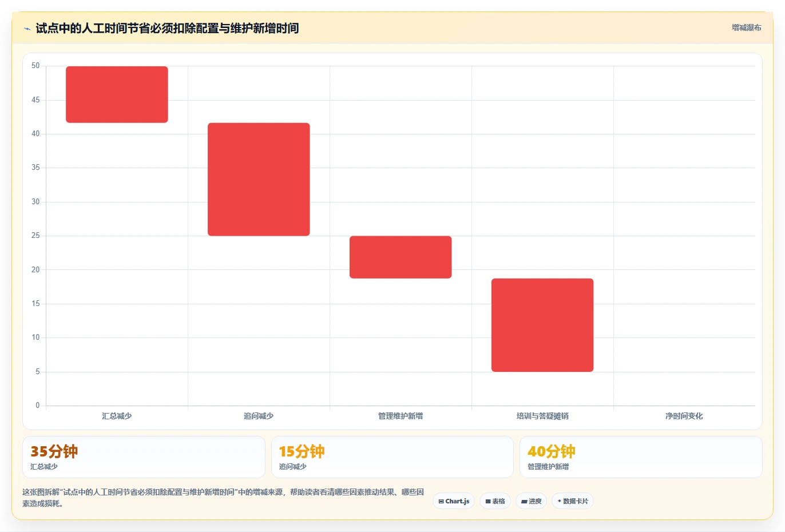The height and width of the screenshot is (532, 785).
Task: Open the 15分钟 data card
Action: tap(392, 457)
